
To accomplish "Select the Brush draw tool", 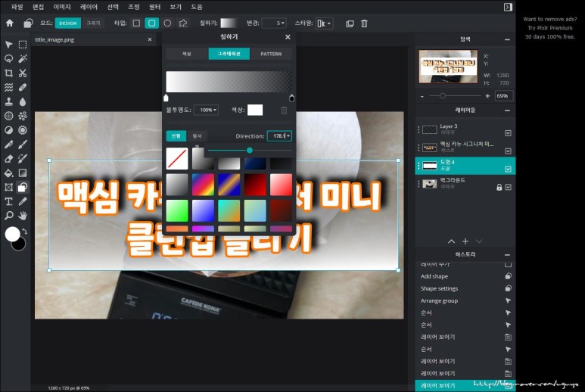I will pyautogui.click(x=23, y=145).
